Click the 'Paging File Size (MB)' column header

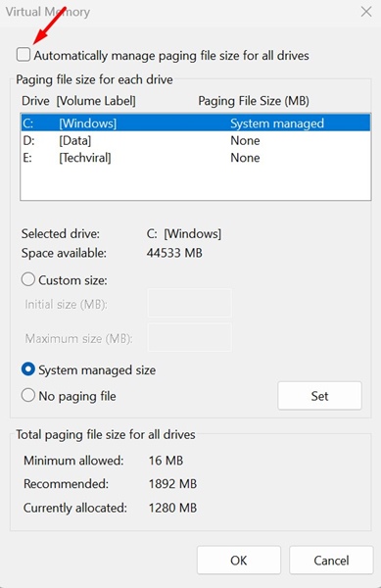pos(254,101)
